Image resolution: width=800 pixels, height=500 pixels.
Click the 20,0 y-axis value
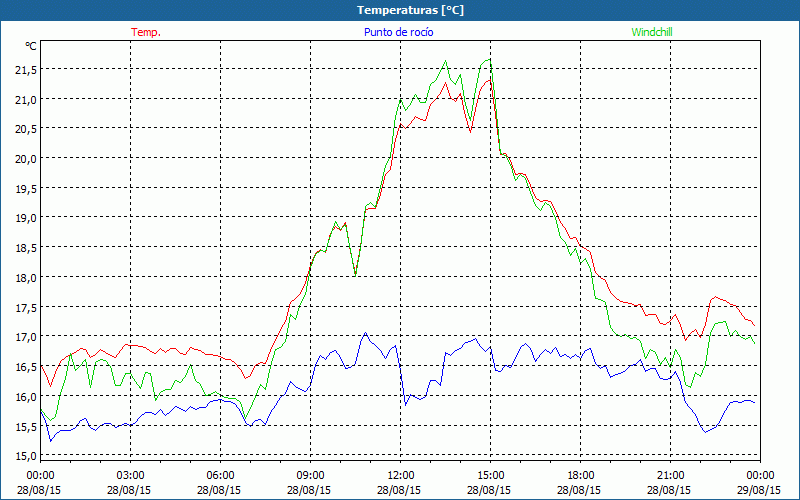click(x=26, y=159)
